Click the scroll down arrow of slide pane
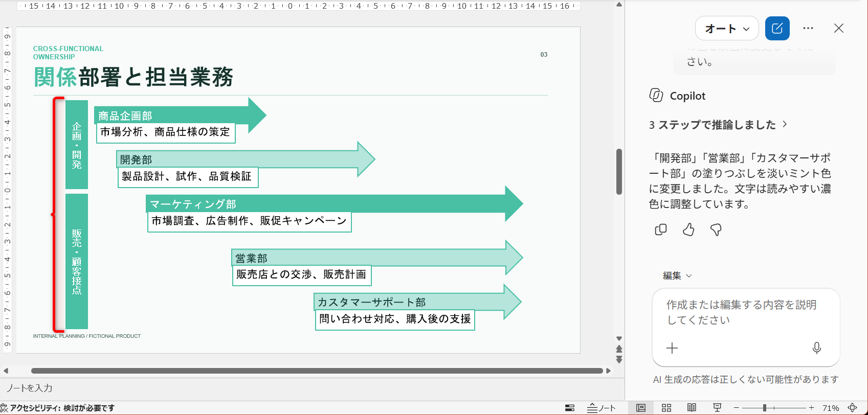 point(619,338)
